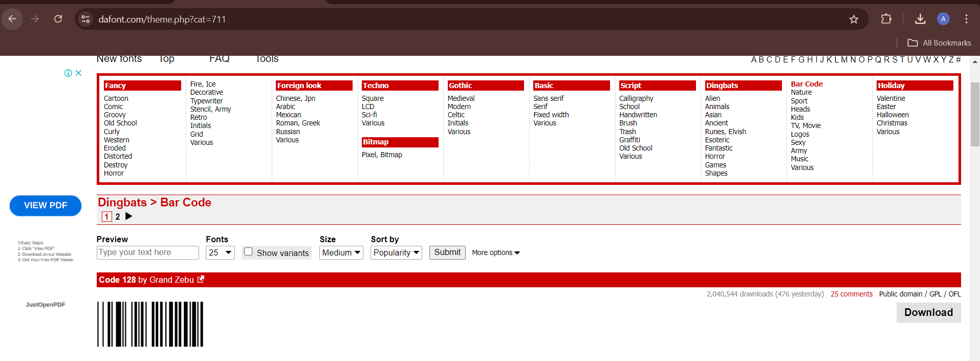
Task: Open the New fonts menu
Action: point(119,59)
